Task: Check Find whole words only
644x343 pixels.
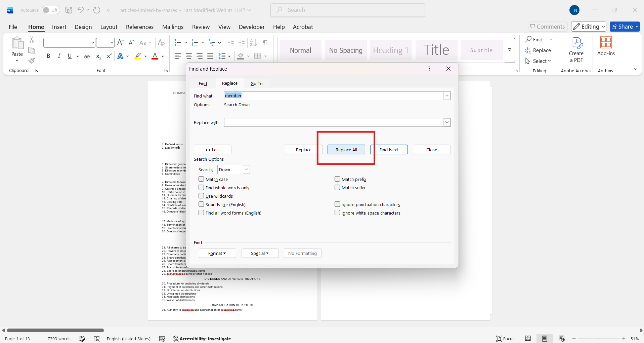Action: [x=201, y=188]
